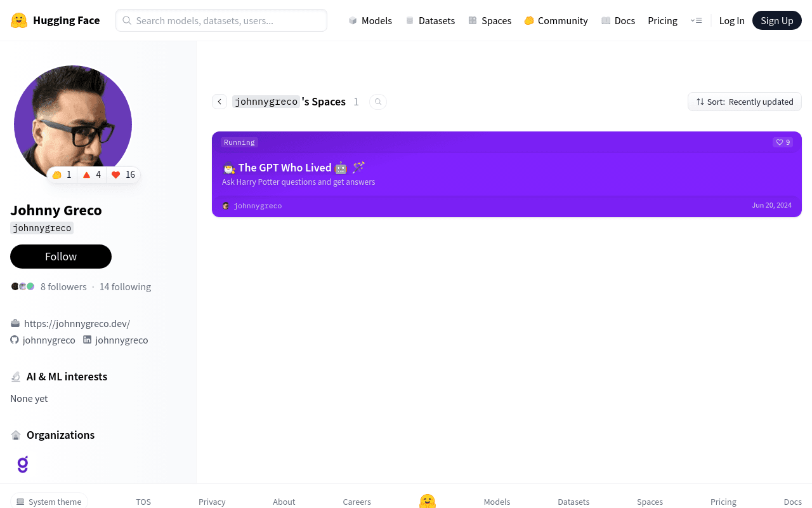Follow Johnny Greco
Viewport: 812px width, 508px height.
tap(61, 257)
